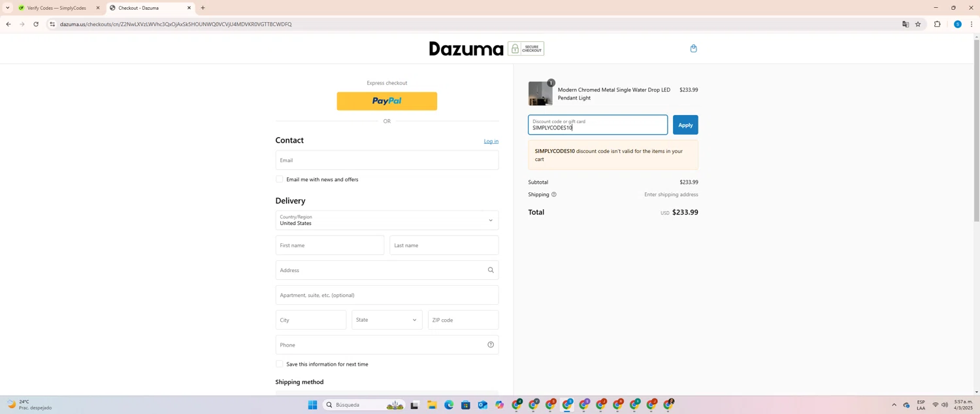Click the Secure Checkout badge
The width and height of the screenshot is (980, 414).
pos(526,48)
